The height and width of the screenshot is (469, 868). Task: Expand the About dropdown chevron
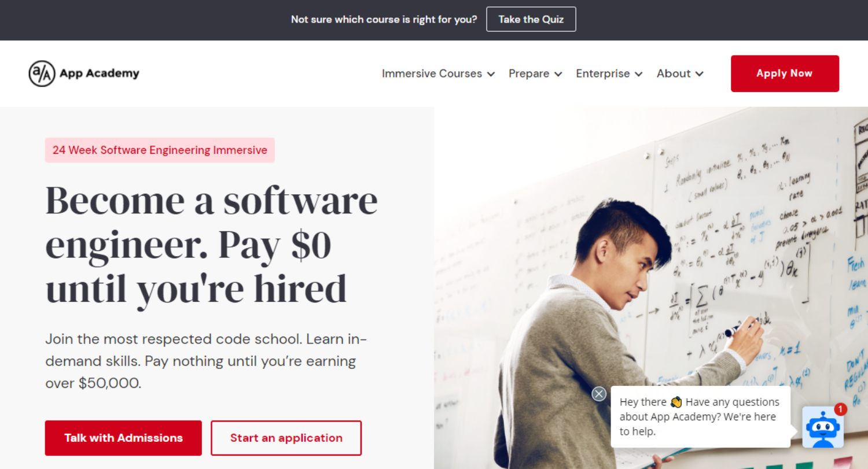(x=699, y=74)
